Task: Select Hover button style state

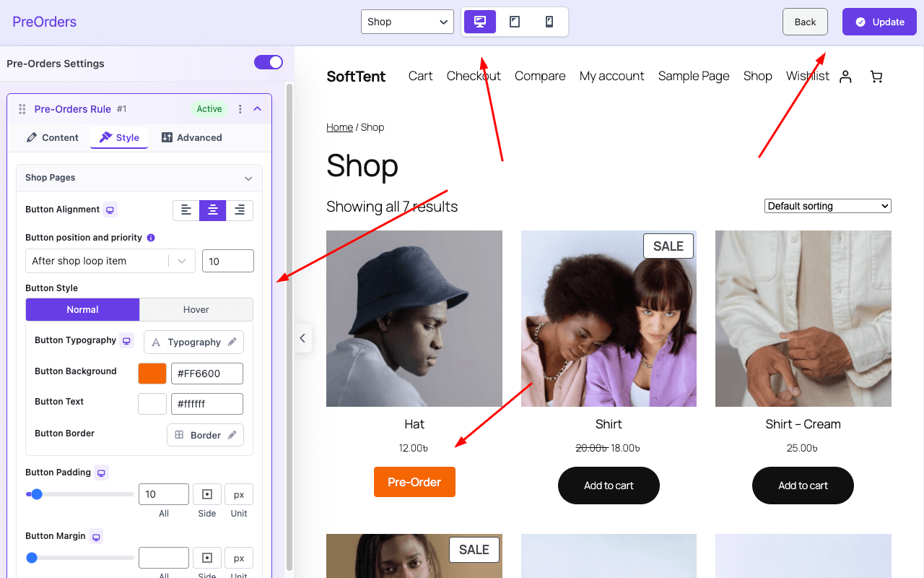Action: pos(196,309)
